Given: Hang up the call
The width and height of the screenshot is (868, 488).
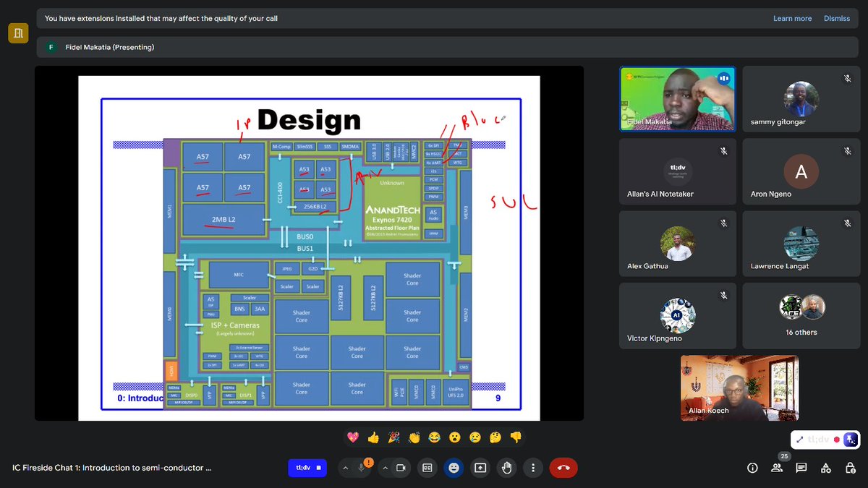Looking at the screenshot, I should (563, 468).
